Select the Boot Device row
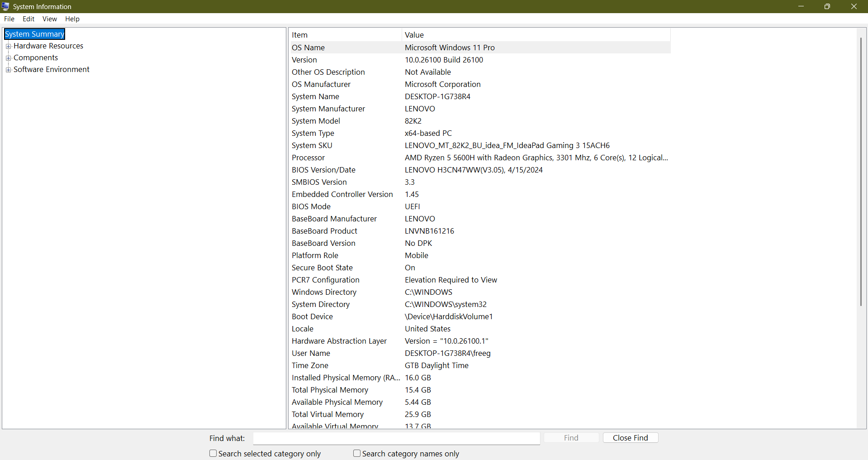868x460 pixels. coord(480,316)
